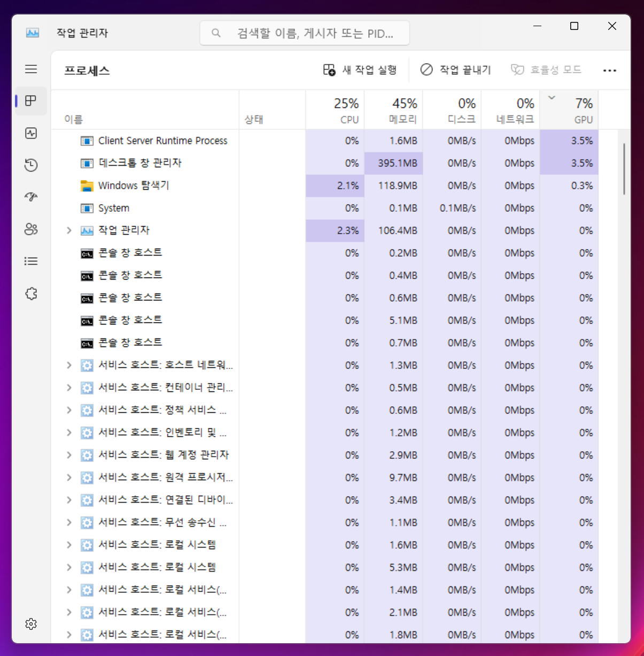Viewport: 644px width, 656px height.
Task: Click the 프로세스 page heading
Action: click(87, 71)
